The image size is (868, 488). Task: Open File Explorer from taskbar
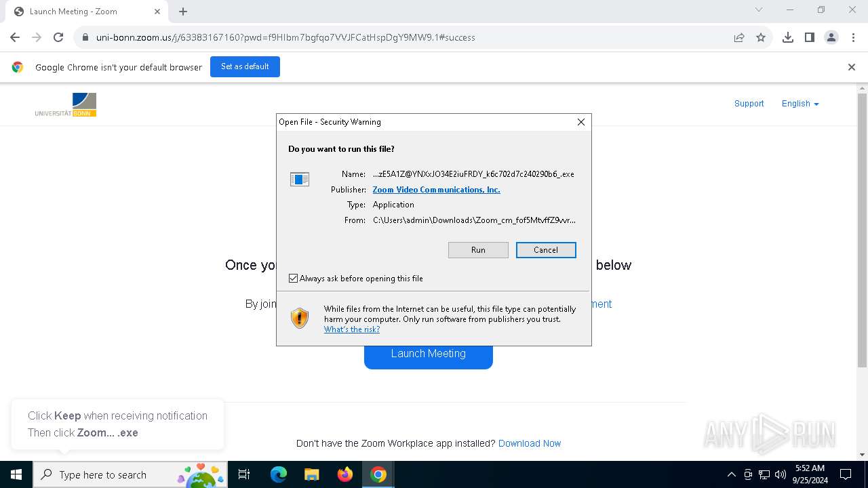coord(312,474)
